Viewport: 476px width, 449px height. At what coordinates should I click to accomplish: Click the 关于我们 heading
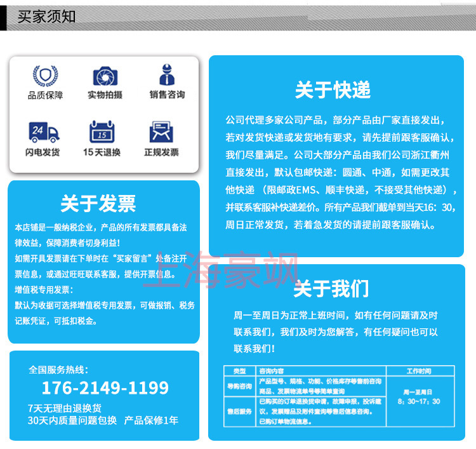pos(331,290)
